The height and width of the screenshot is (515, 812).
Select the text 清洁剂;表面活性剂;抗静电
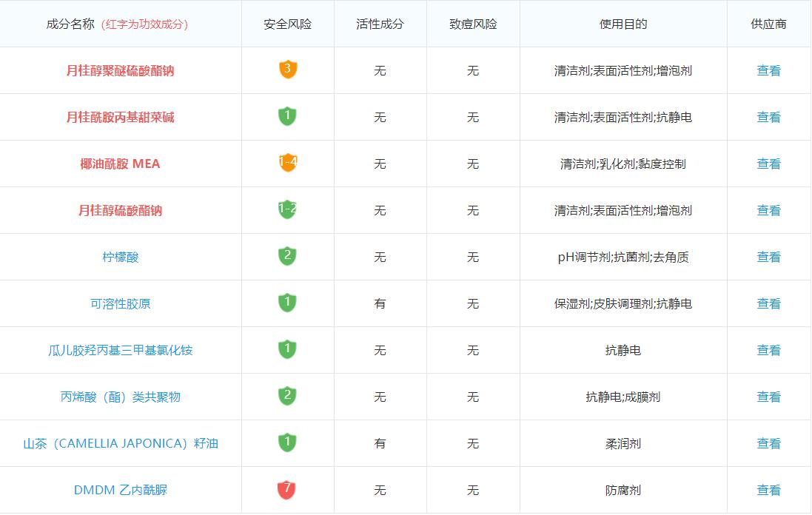click(x=623, y=118)
